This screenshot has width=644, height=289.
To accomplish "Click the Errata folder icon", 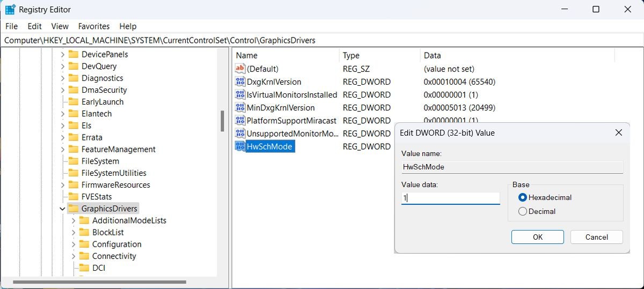I will point(74,137).
